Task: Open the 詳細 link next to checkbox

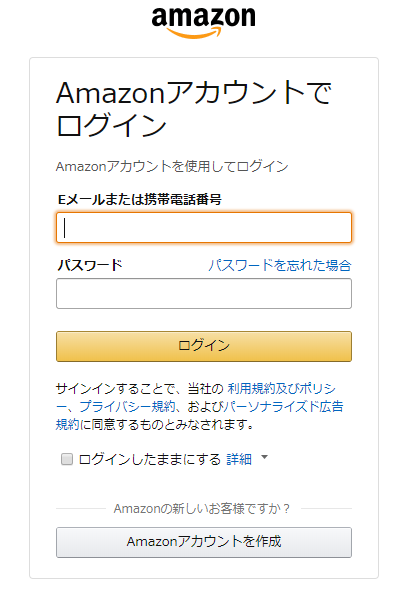Action: [239, 459]
